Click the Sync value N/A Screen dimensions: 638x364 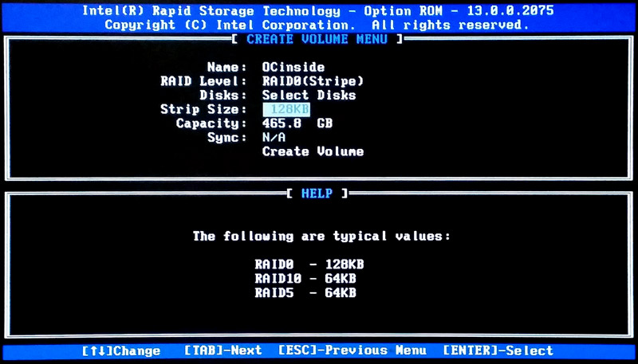coord(274,137)
